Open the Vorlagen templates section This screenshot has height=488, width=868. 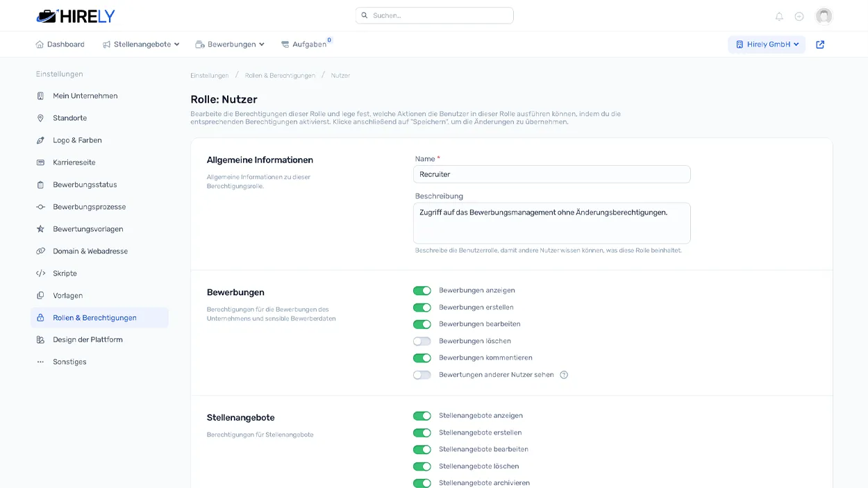point(68,295)
